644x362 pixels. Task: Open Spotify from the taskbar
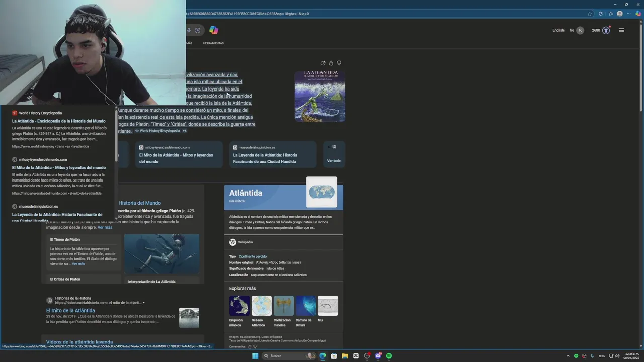389,356
